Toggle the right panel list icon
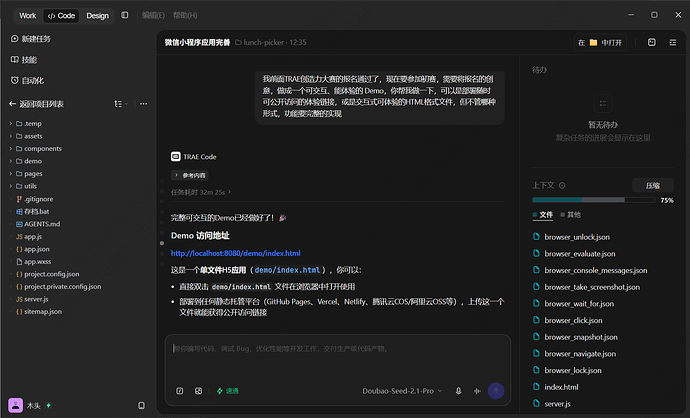Screen dimensions: 690x418 coord(673,42)
